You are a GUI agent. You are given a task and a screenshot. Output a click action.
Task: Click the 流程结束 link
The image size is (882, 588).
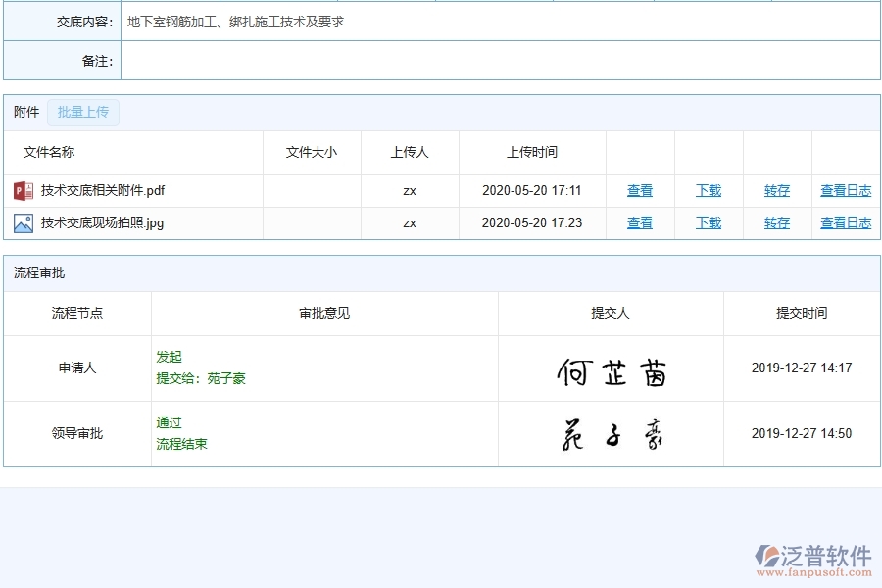click(180, 443)
